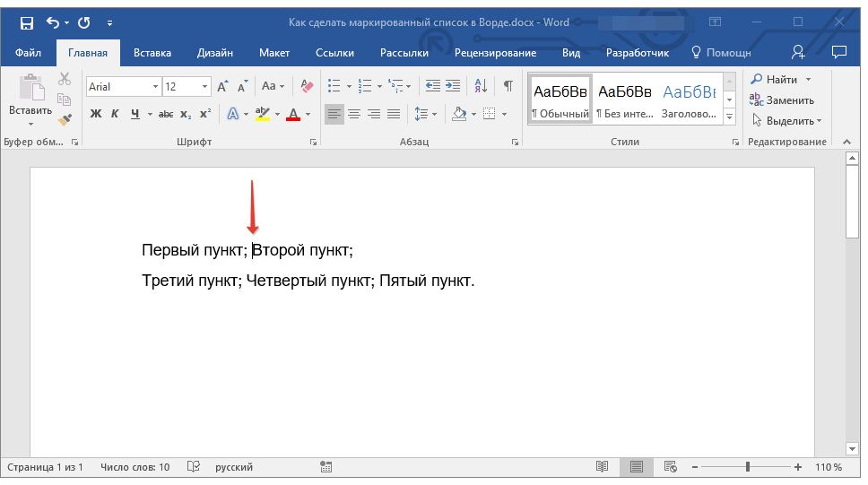Click the Cut scissors icon

[x=65, y=80]
